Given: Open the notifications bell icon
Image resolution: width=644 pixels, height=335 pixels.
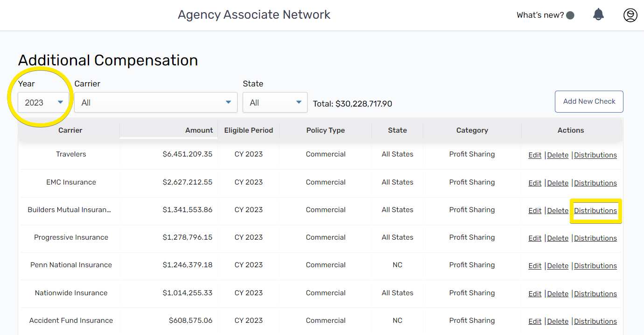Looking at the screenshot, I should [x=598, y=15].
